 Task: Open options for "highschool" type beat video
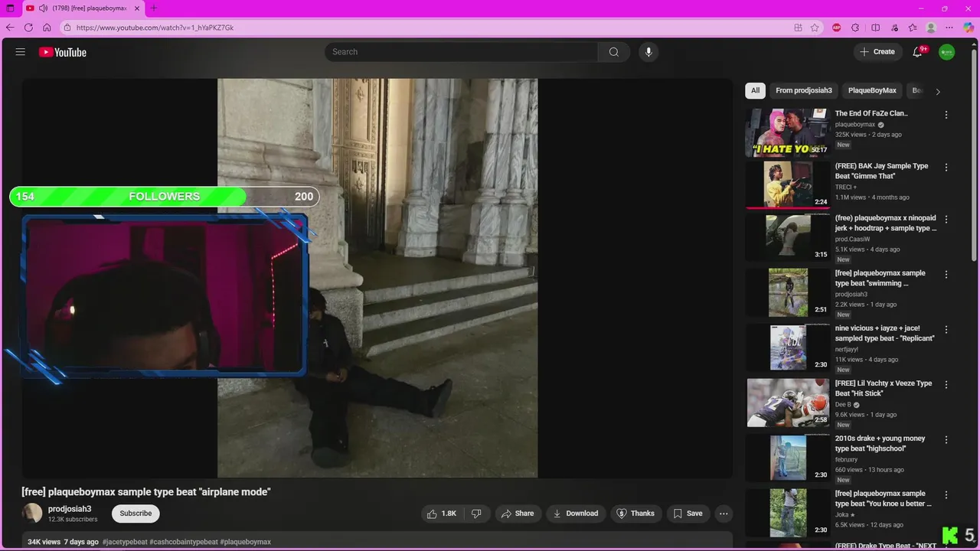click(x=946, y=439)
